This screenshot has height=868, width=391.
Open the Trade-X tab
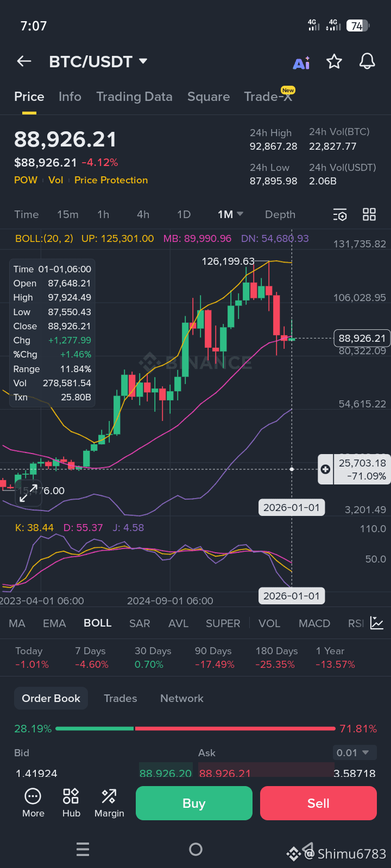click(268, 97)
